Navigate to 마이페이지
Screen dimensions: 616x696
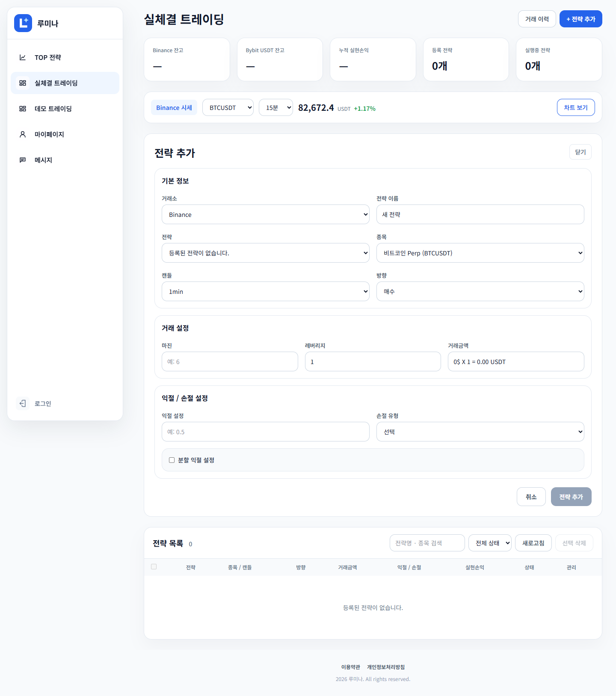point(65,134)
